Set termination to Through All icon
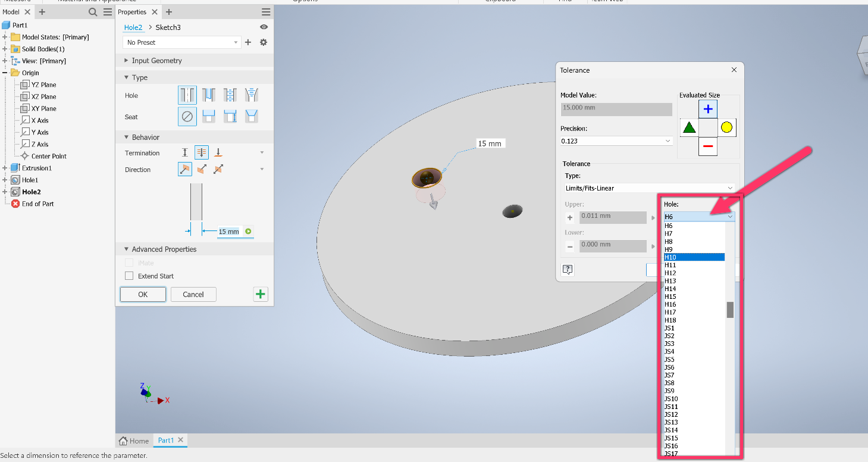The width and height of the screenshot is (868, 462). tap(202, 153)
